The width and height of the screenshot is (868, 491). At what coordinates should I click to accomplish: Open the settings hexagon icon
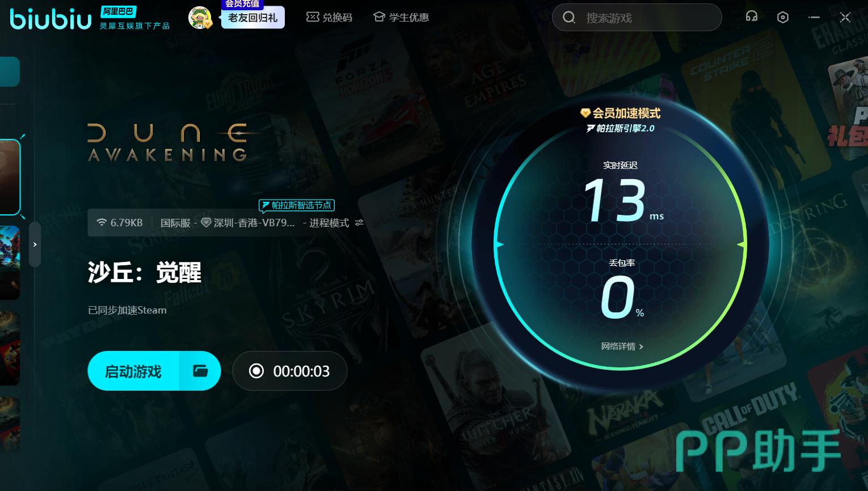pos(782,18)
